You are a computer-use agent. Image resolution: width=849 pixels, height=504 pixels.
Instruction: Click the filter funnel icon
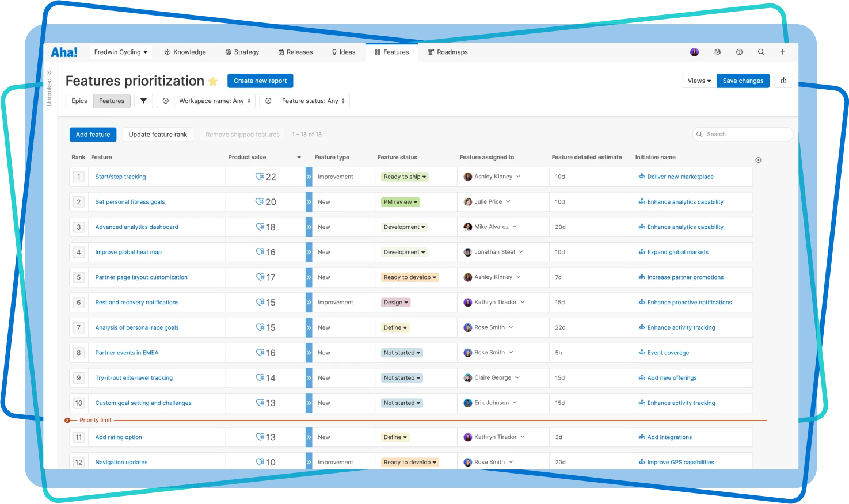pyautogui.click(x=143, y=101)
